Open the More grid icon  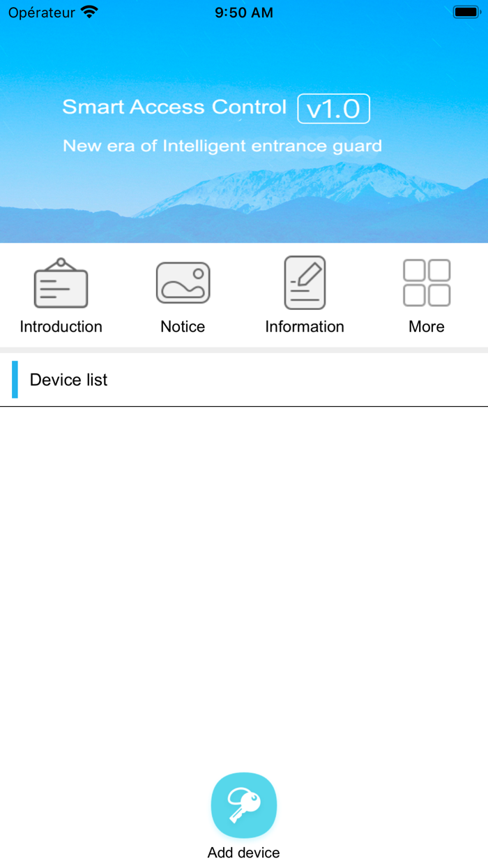(x=427, y=283)
